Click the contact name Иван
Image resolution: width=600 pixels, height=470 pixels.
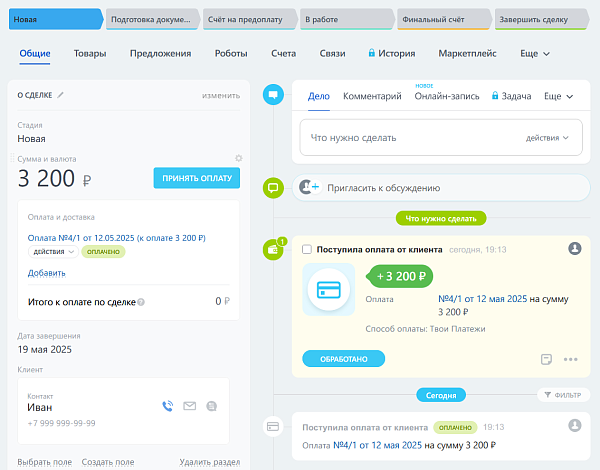[39, 407]
